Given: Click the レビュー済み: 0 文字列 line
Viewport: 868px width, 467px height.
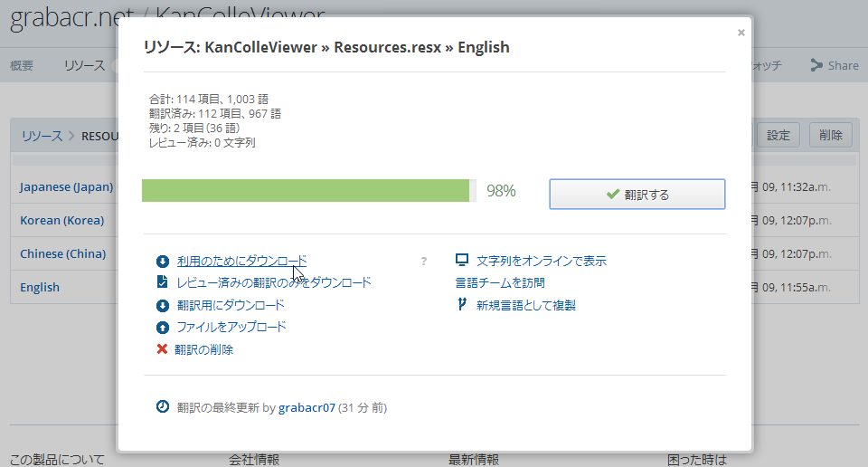Looking at the screenshot, I should tap(202, 142).
